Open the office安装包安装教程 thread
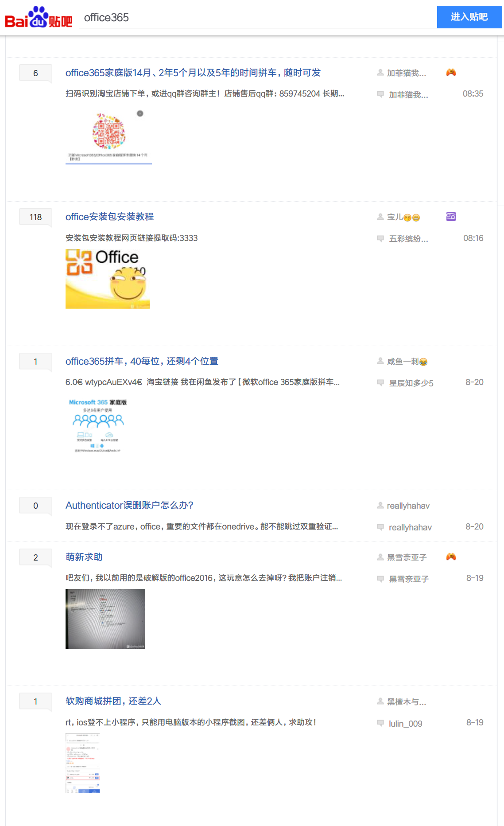This screenshot has width=504, height=826. click(109, 217)
